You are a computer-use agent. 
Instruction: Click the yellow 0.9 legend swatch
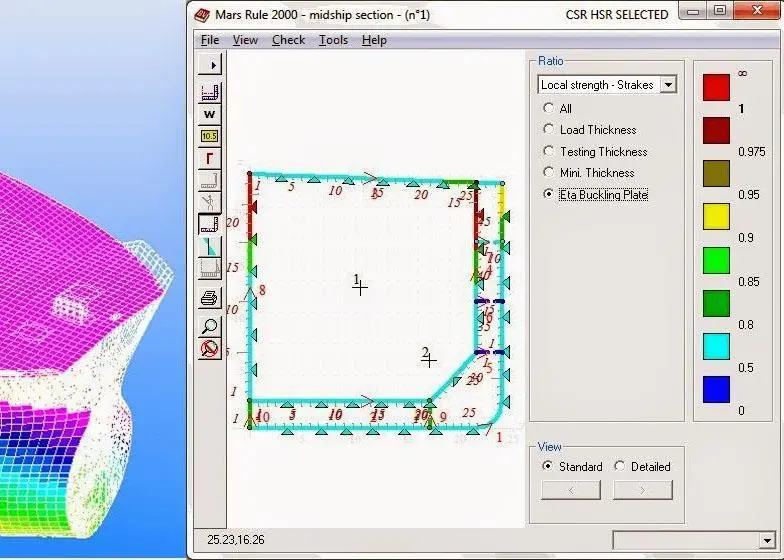pos(716,216)
